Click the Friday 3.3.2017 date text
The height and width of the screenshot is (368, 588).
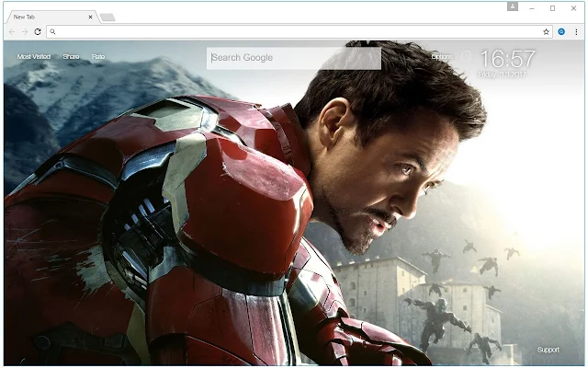tap(503, 75)
